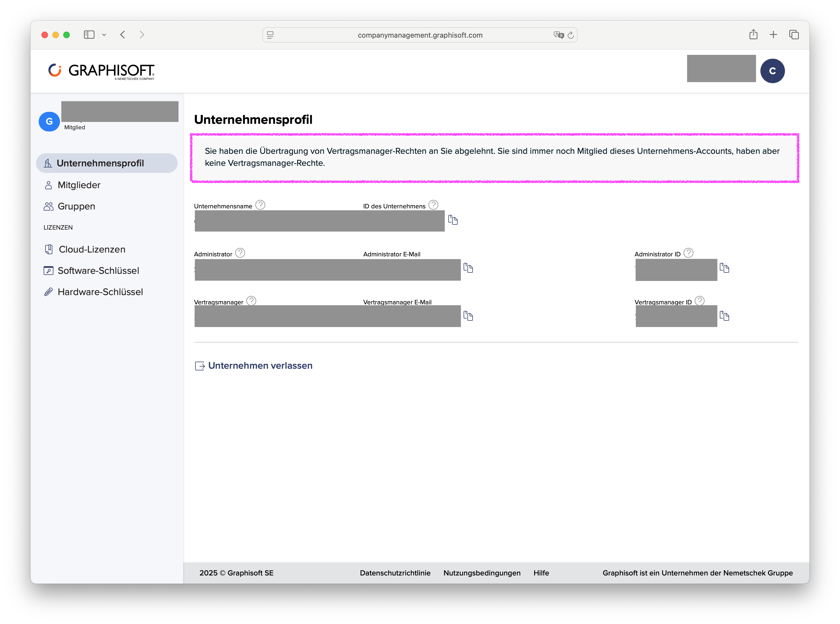Open the Datenschutzrichtlinie link

pyautogui.click(x=395, y=573)
